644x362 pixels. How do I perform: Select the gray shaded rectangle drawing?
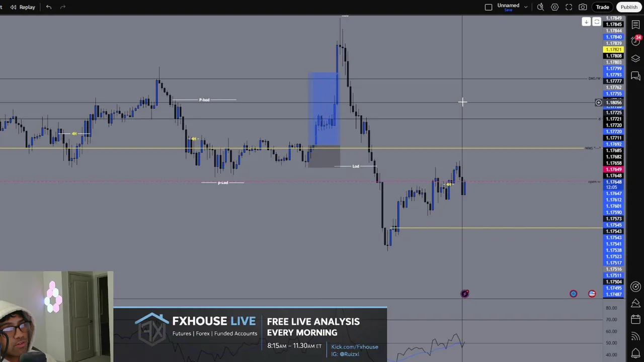(x=324, y=156)
